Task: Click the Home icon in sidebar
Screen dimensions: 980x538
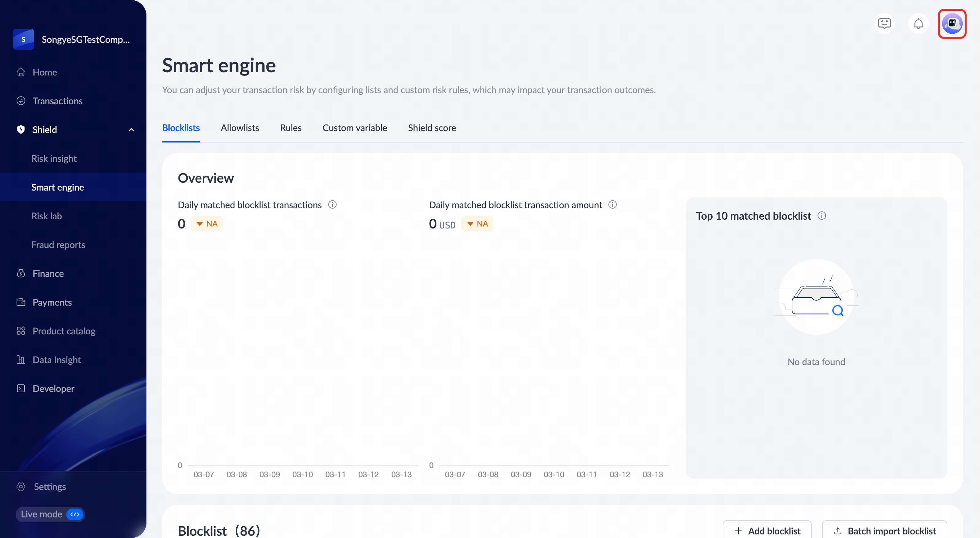Action: pyautogui.click(x=21, y=72)
